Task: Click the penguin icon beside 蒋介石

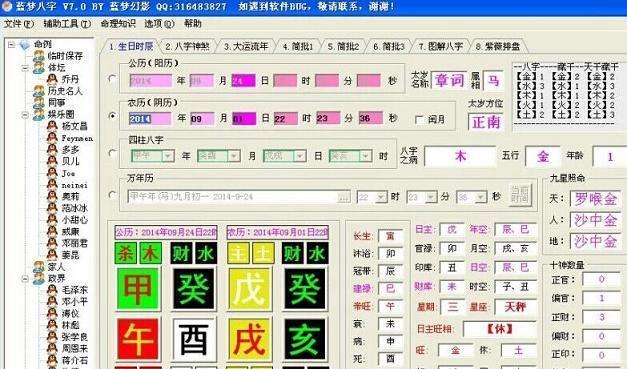Action: 52,360
